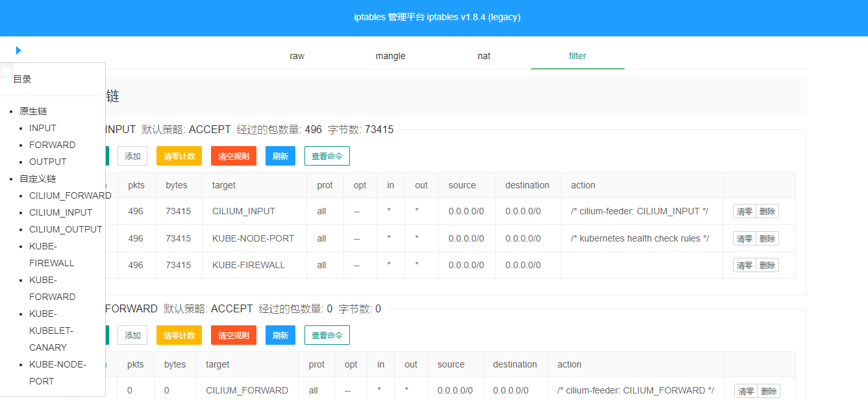The height and width of the screenshot is (400, 868).
Task: Delete the KUBE-FIREWALL rule with 删除
Action: pos(767,265)
